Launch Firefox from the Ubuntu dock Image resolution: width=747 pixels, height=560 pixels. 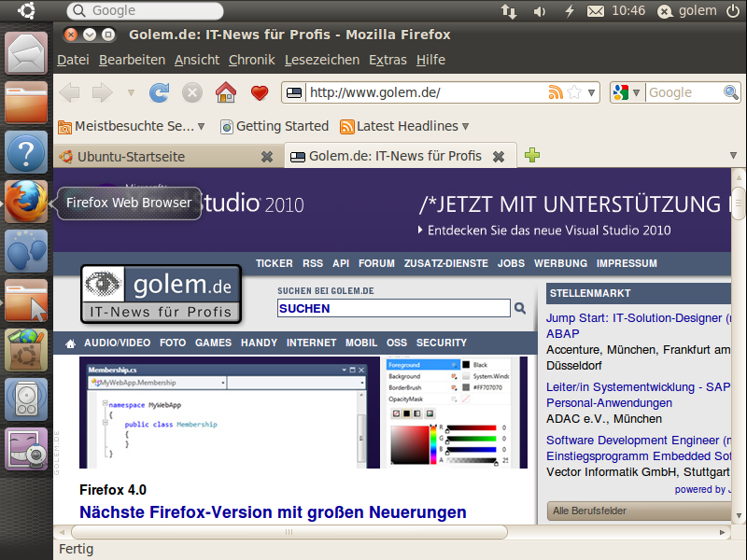[25, 201]
